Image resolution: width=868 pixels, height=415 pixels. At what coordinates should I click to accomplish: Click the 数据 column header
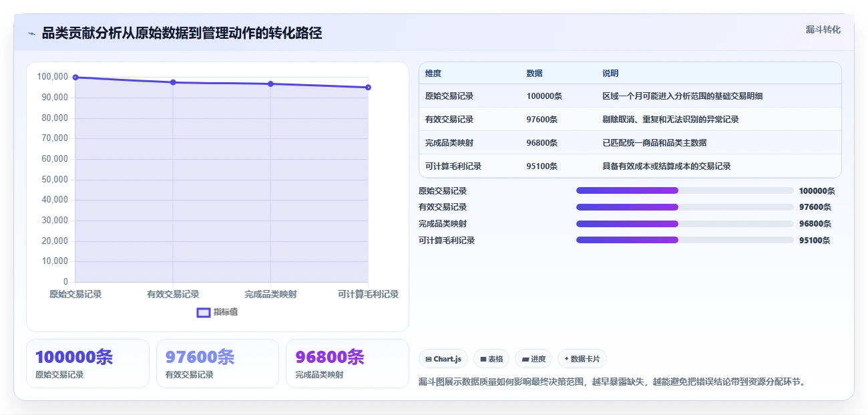(534, 74)
